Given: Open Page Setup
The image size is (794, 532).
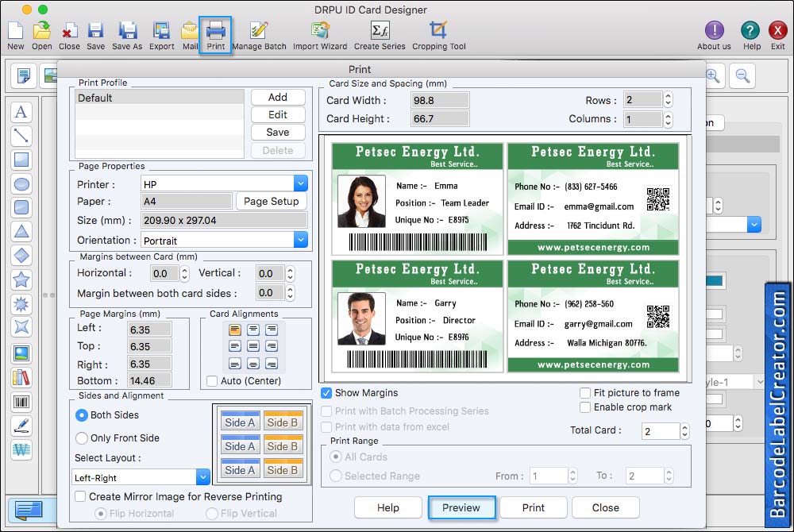Looking at the screenshot, I should tap(272, 202).
